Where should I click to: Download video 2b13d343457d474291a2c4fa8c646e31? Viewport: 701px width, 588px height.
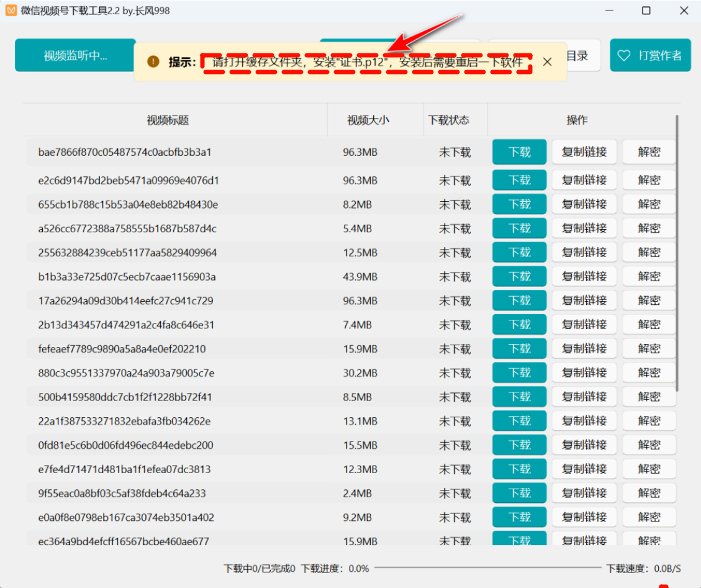[x=520, y=325]
